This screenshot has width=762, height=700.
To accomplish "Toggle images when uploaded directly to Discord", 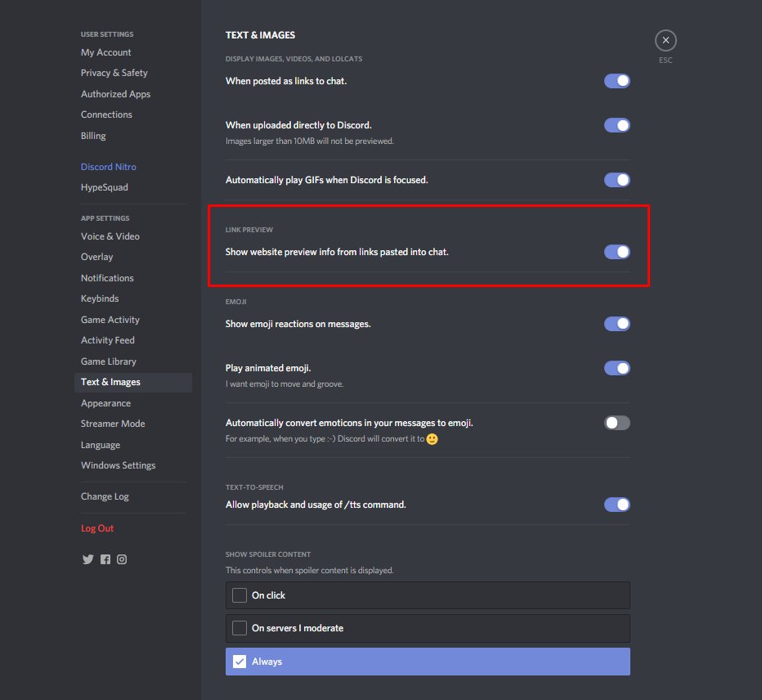I will point(617,125).
